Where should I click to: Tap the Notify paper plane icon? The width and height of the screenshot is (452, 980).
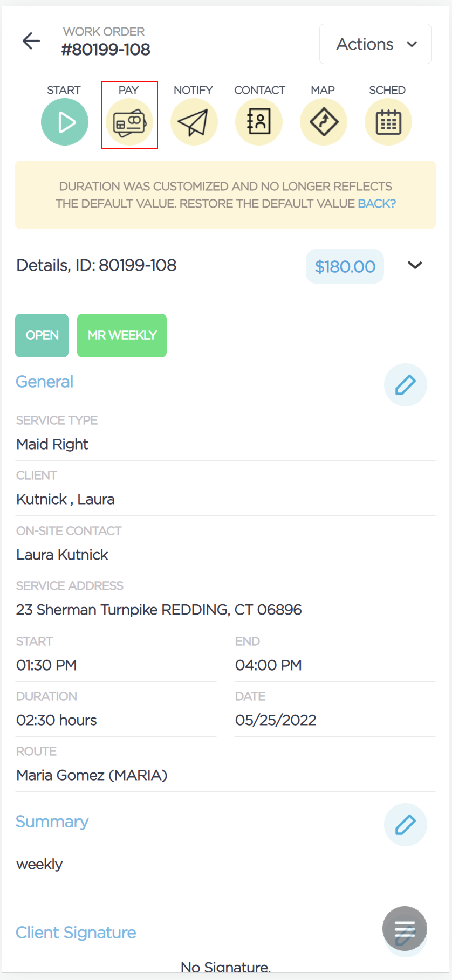(194, 122)
